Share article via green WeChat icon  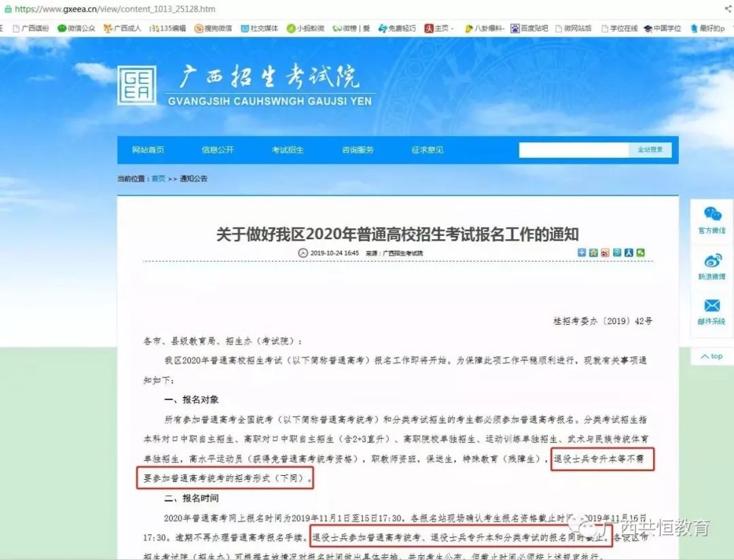pyautogui.click(x=640, y=253)
